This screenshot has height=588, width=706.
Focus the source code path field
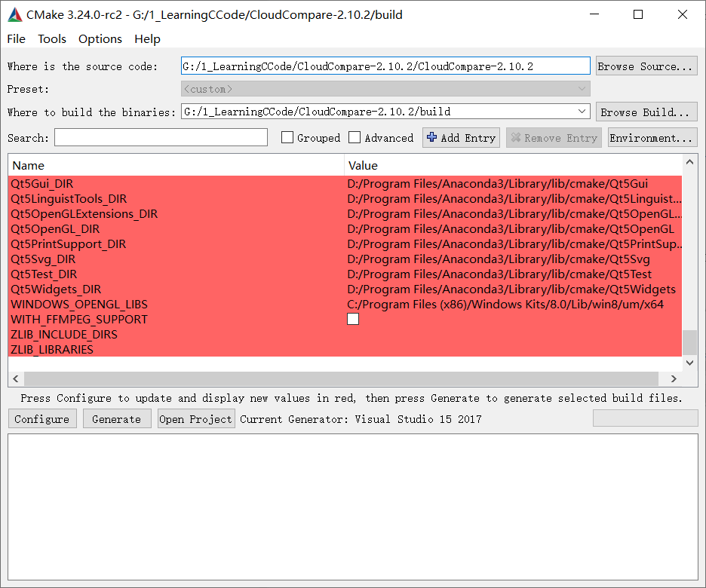click(x=385, y=66)
